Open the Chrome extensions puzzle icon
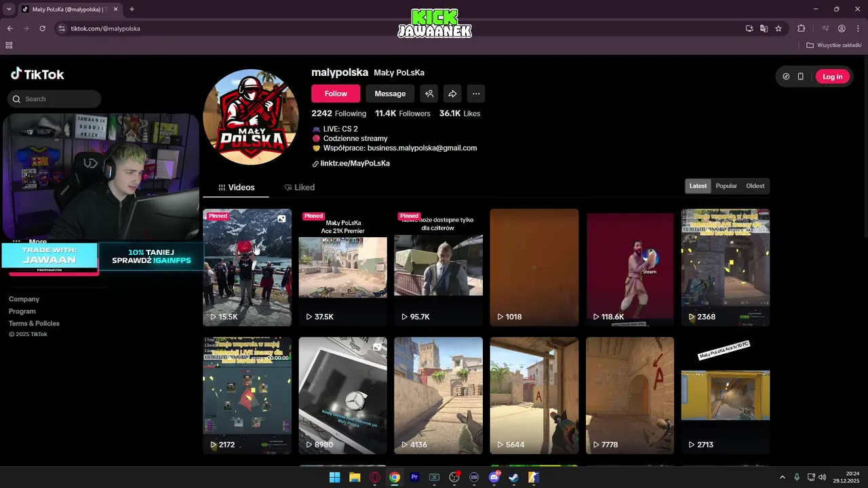This screenshot has height=488, width=868. coord(802,28)
